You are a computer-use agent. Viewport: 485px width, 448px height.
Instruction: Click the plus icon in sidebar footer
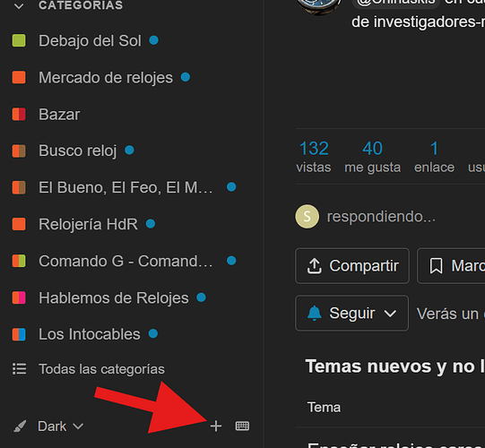pyautogui.click(x=216, y=426)
